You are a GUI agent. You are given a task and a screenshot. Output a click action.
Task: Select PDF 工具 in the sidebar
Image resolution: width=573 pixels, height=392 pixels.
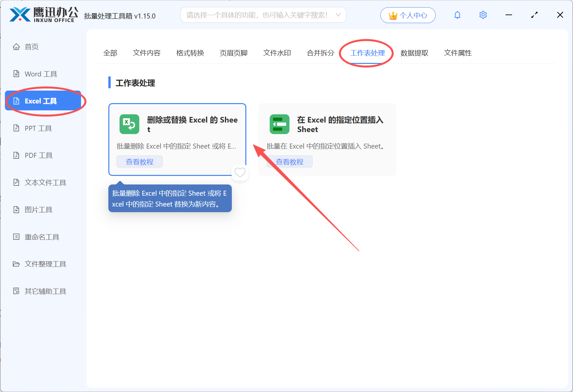39,155
